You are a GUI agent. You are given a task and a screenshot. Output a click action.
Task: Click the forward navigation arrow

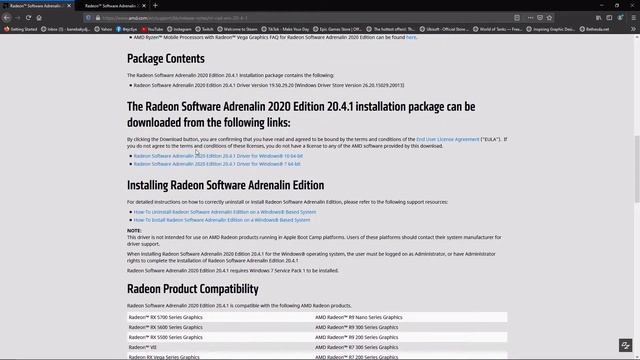(18, 18)
